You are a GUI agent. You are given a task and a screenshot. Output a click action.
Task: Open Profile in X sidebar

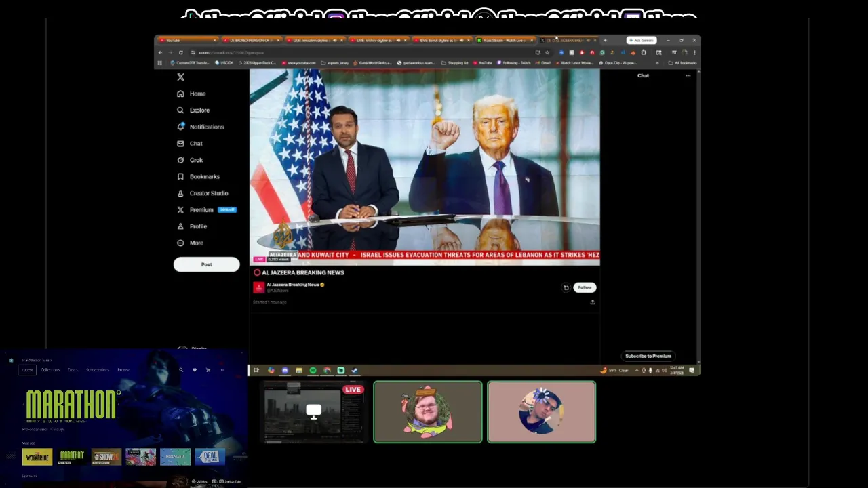click(192, 226)
